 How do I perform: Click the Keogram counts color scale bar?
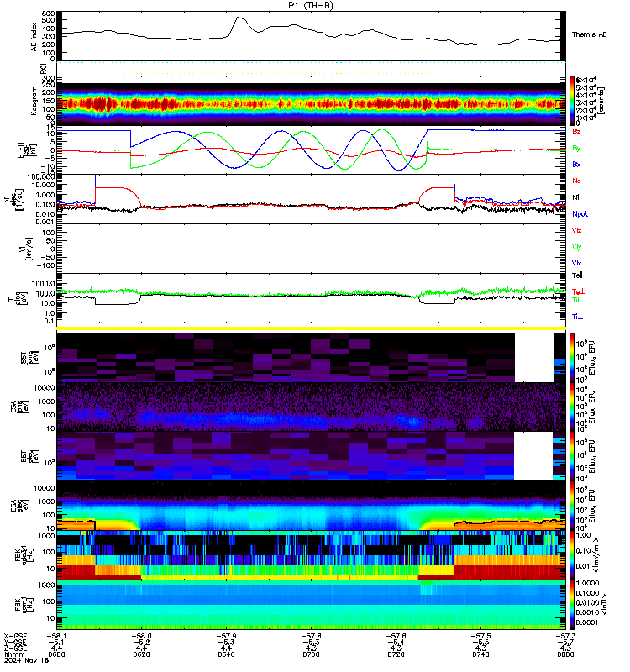[572, 101]
